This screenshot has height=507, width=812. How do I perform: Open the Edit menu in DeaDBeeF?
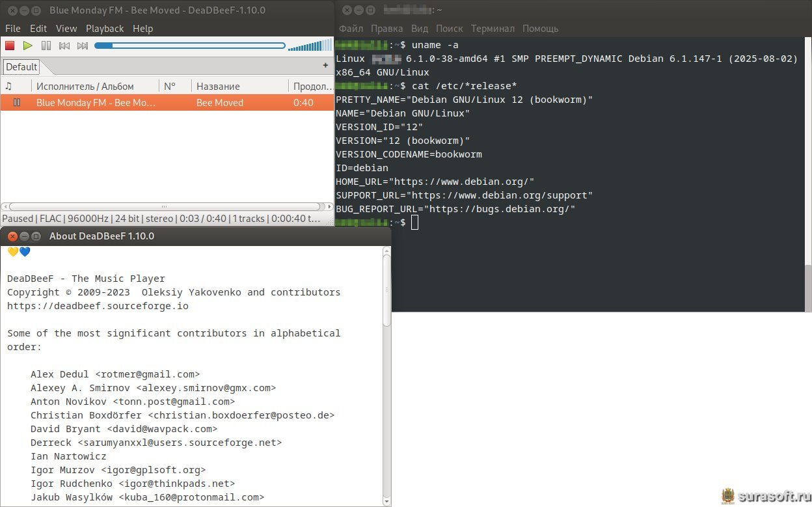pos(38,29)
